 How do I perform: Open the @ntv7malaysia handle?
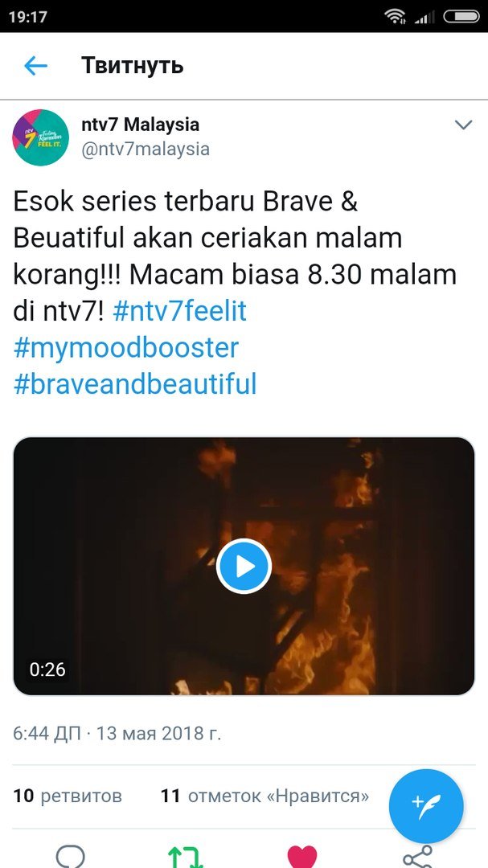coord(146,149)
